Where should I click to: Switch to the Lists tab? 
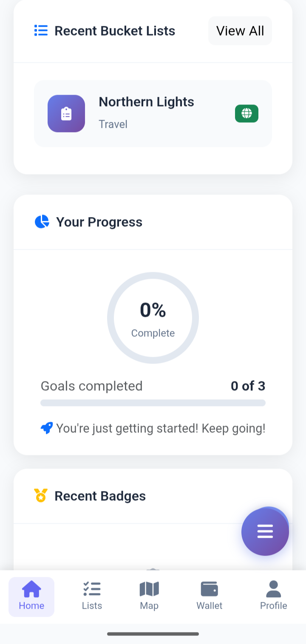[92, 596]
